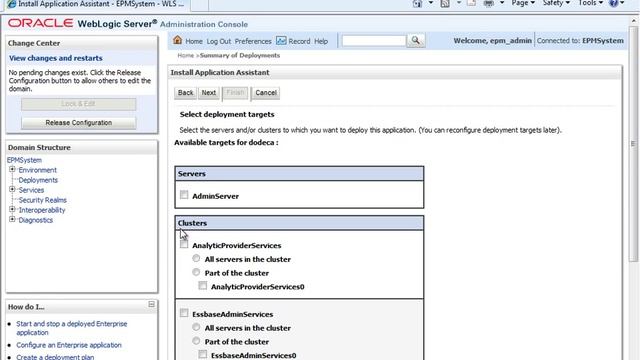
Task: Click the IE print icon
Action: click(489, 3)
